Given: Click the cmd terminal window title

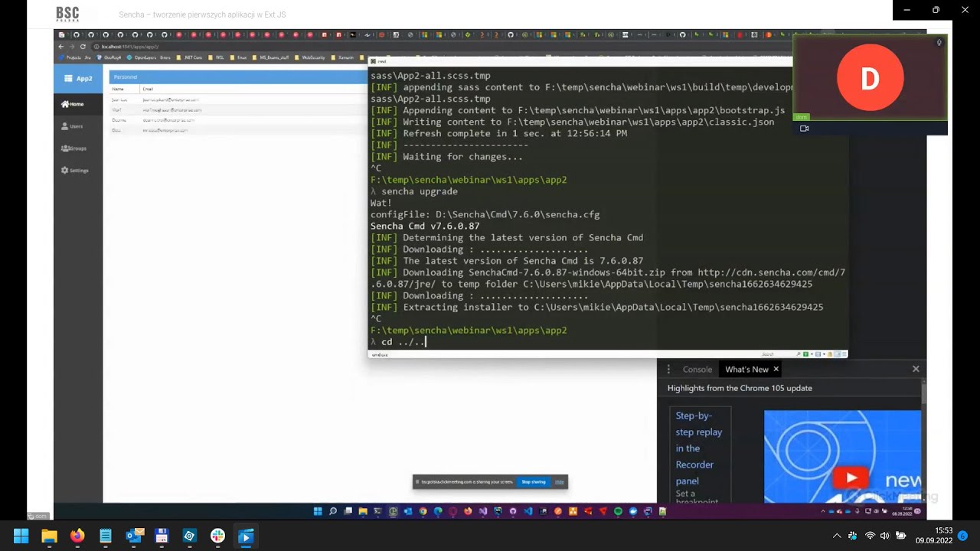Looking at the screenshot, I should click(381, 61).
